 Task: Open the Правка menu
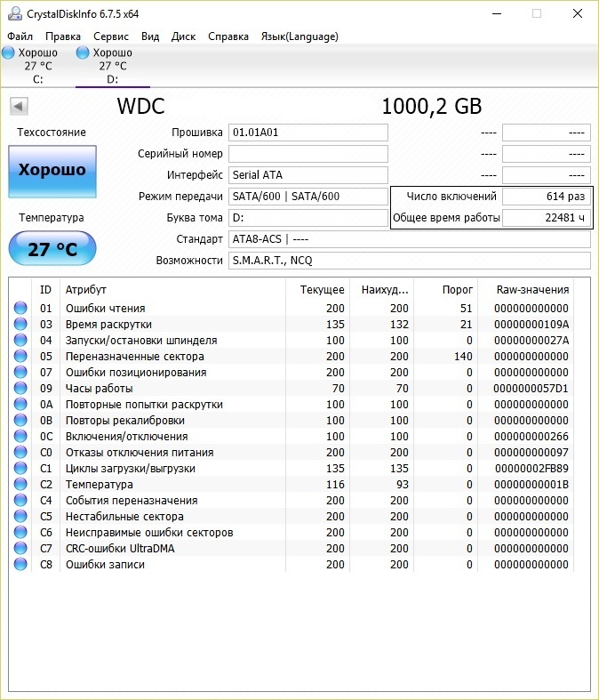pyautogui.click(x=63, y=36)
